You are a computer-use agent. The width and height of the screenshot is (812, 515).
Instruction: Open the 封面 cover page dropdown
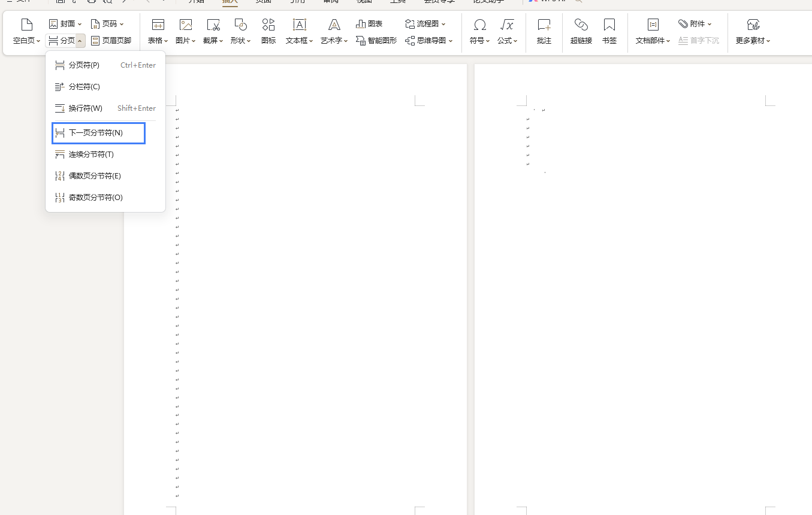65,24
